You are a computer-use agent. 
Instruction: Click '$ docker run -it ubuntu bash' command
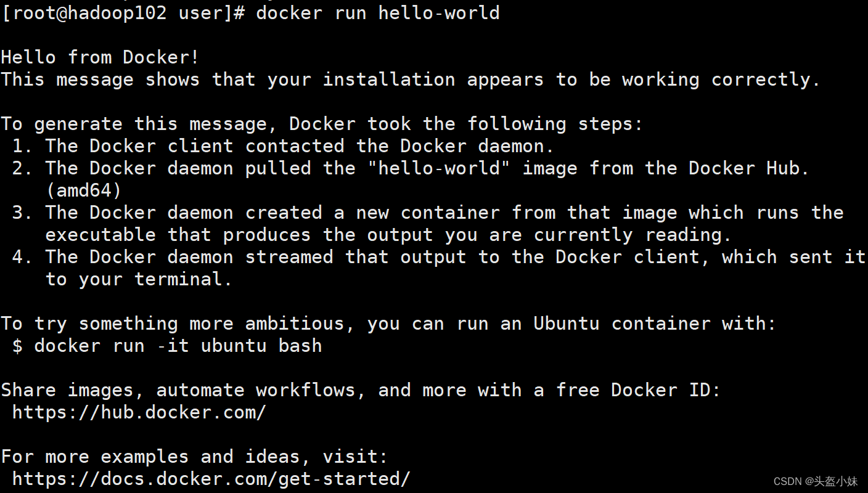pos(167,346)
